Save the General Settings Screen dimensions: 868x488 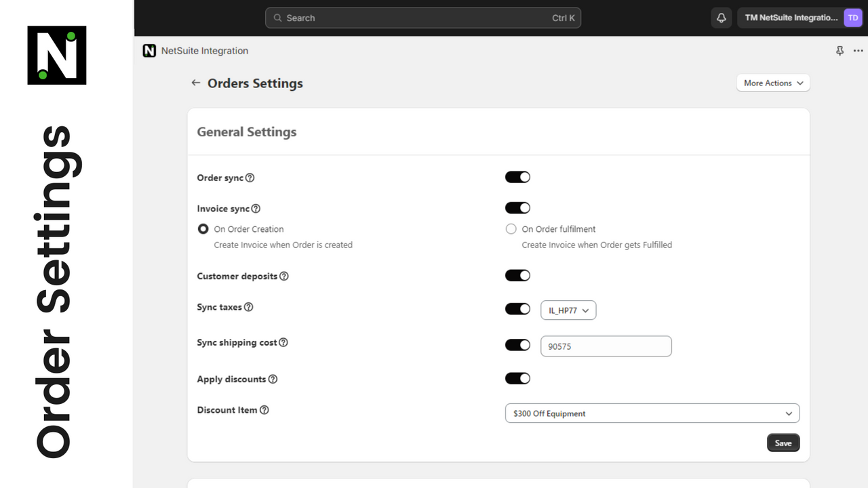click(x=783, y=443)
